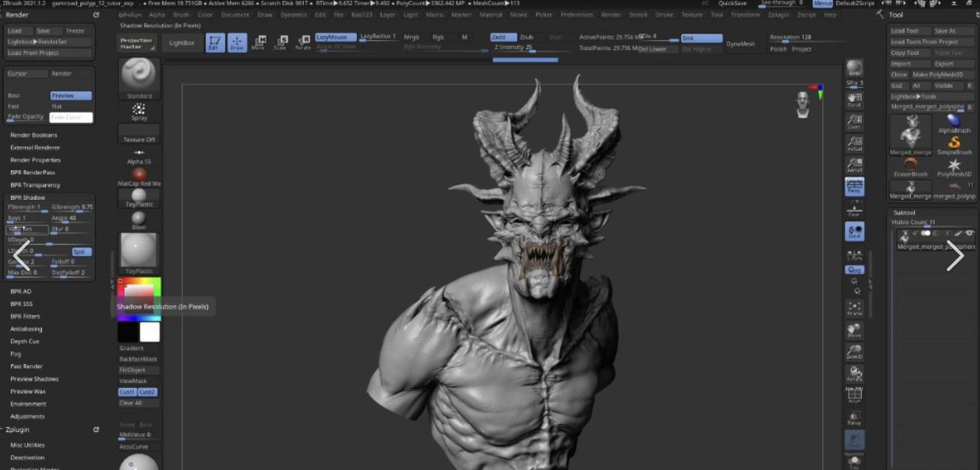Click the MatCap Red Wax material thumbnail
The image size is (980, 470).
[x=139, y=175]
